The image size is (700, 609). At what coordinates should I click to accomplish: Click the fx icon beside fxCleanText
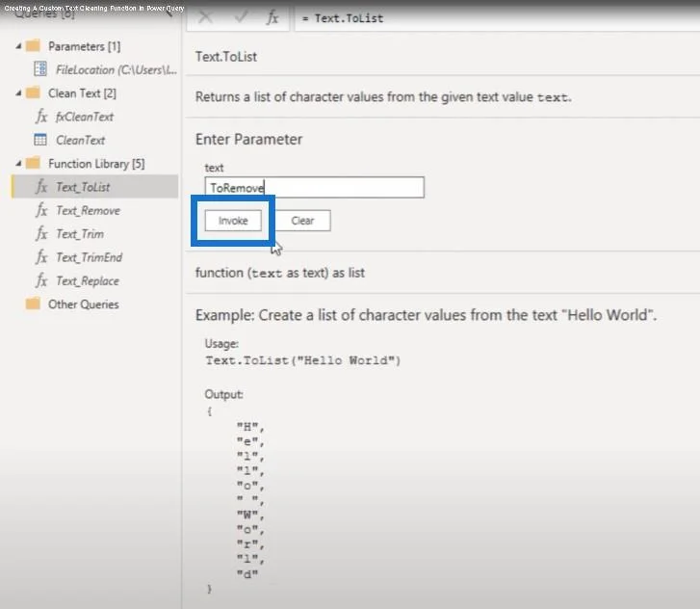tap(41, 117)
